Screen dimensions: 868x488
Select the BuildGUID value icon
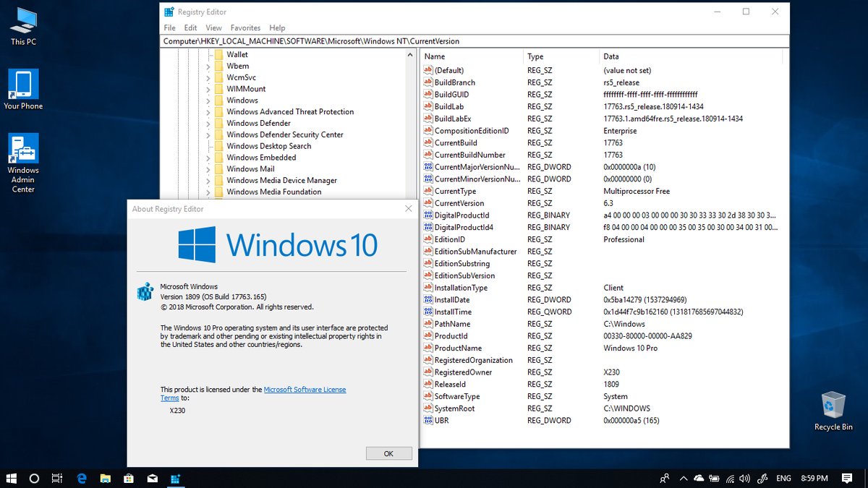click(427, 95)
